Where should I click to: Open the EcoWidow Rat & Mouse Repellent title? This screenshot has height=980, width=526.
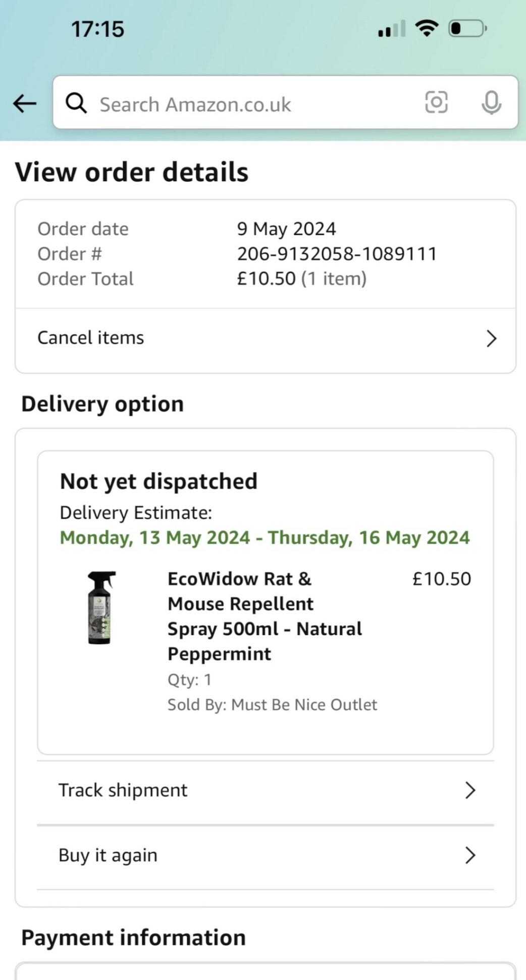pos(265,616)
